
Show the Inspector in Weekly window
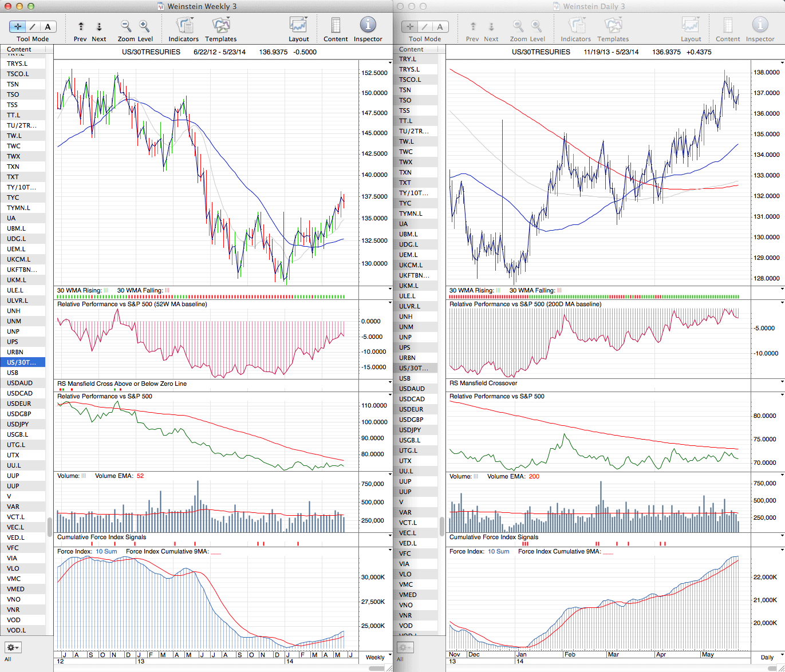[x=368, y=26]
